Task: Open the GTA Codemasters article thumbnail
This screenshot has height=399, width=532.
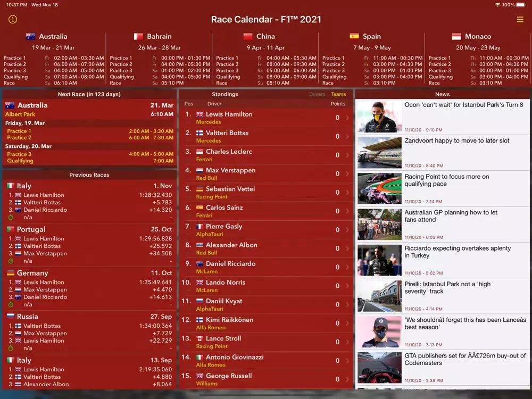Action: 379,368
